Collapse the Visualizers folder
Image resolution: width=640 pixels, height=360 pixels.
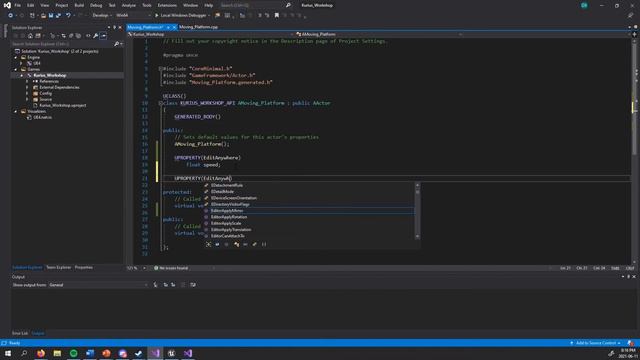coord(16,111)
